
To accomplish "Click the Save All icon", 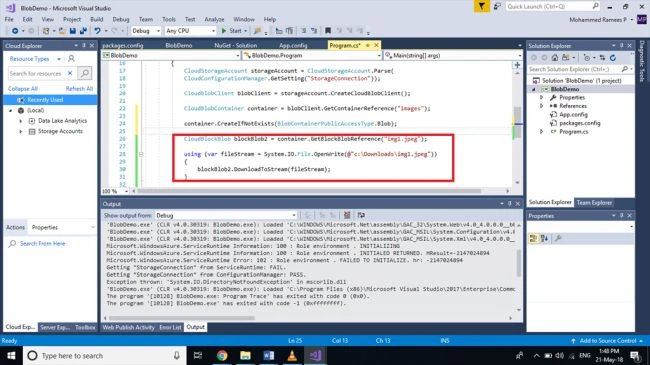I will click(83, 31).
